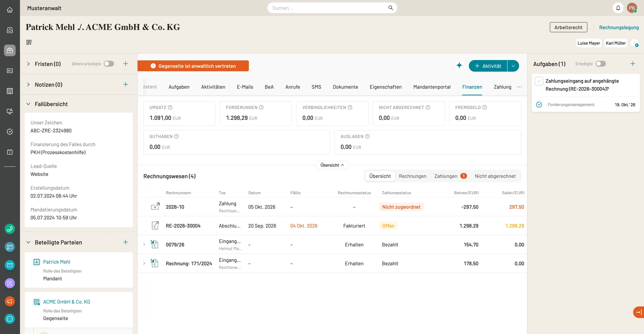This screenshot has width=644, height=334.
Task: Click the Suchen search field
Action: coord(332,8)
